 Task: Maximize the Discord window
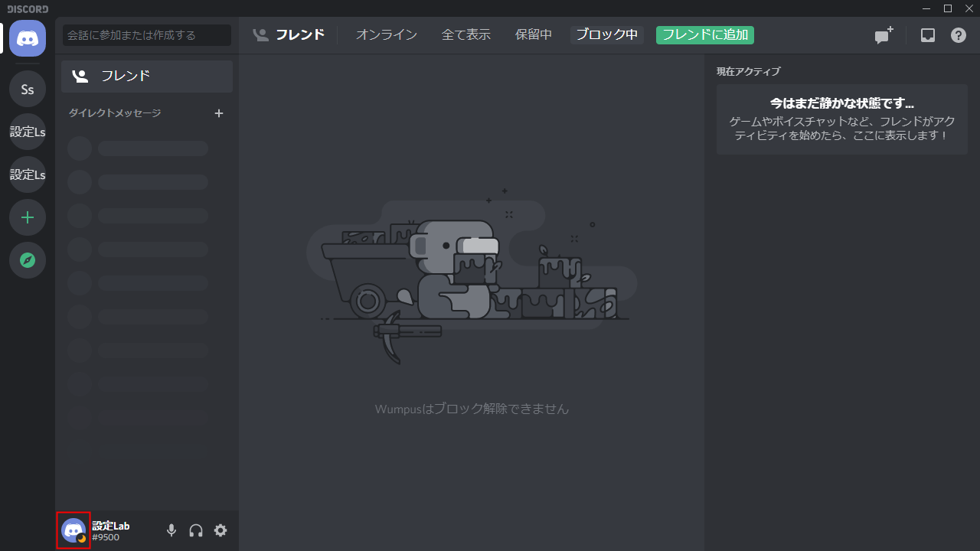[948, 8]
